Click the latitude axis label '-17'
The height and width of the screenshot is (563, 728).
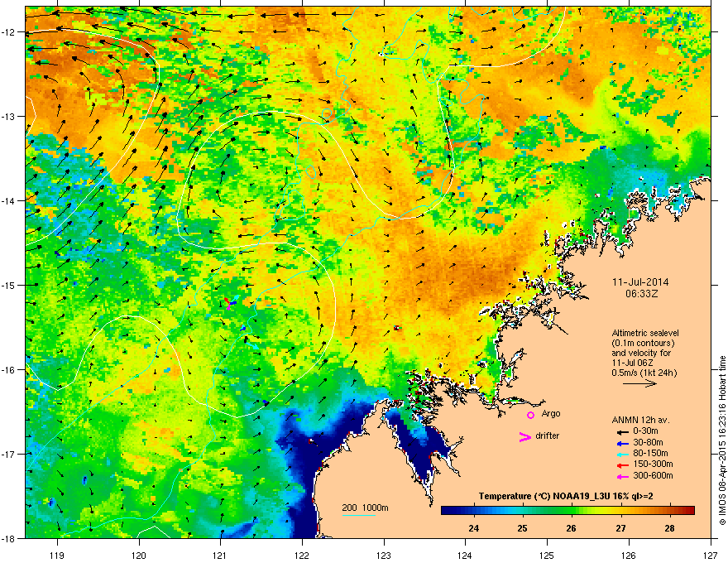[x=8, y=454]
